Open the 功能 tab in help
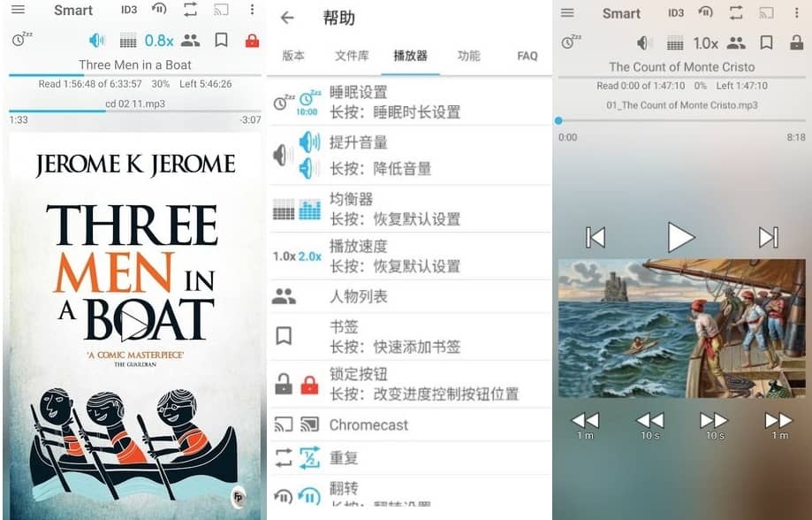812x520 pixels. click(468, 56)
